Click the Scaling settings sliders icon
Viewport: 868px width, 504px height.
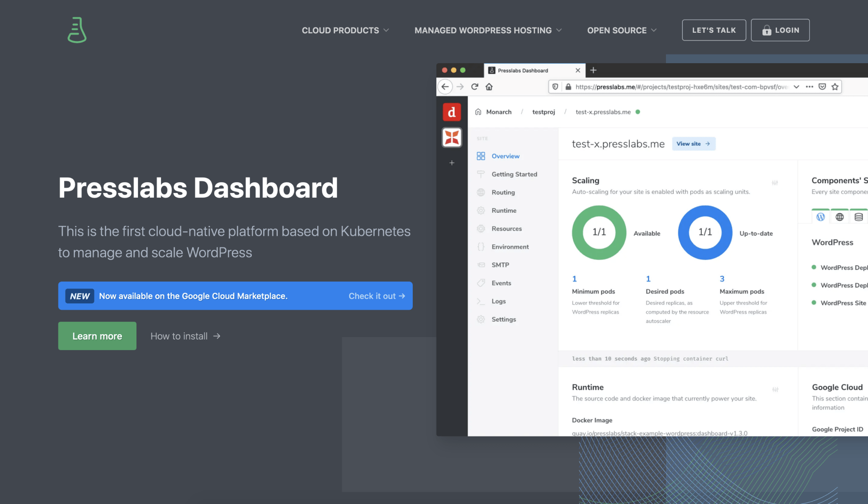[x=775, y=183]
